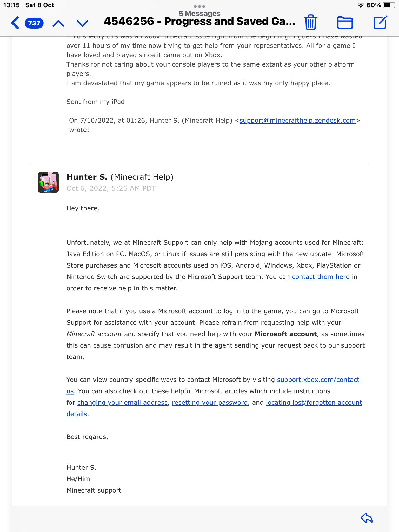Follow the "contact them here" link
Image resolution: width=399 pixels, height=532 pixels.
(321, 277)
